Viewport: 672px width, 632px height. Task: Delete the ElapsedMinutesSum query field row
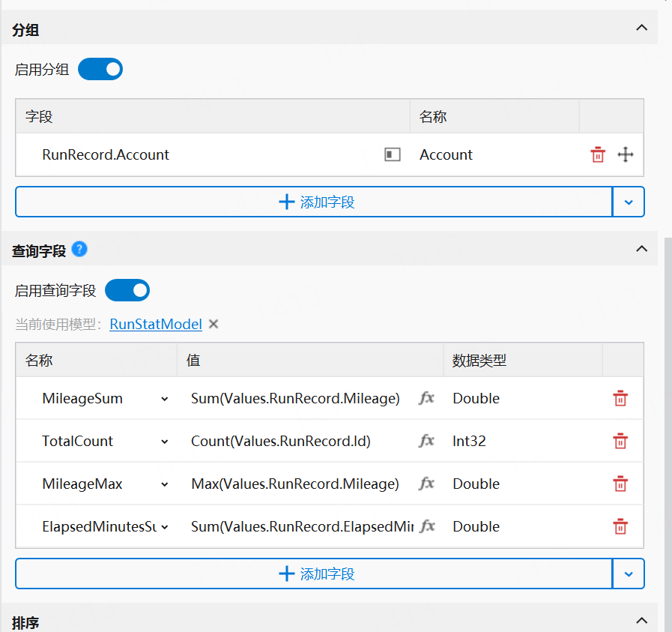point(620,526)
